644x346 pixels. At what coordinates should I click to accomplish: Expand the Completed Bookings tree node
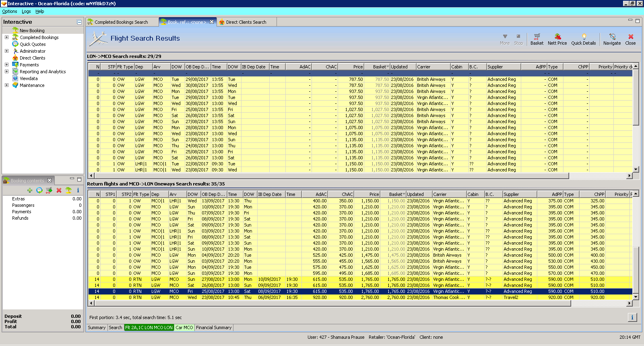click(x=6, y=37)
